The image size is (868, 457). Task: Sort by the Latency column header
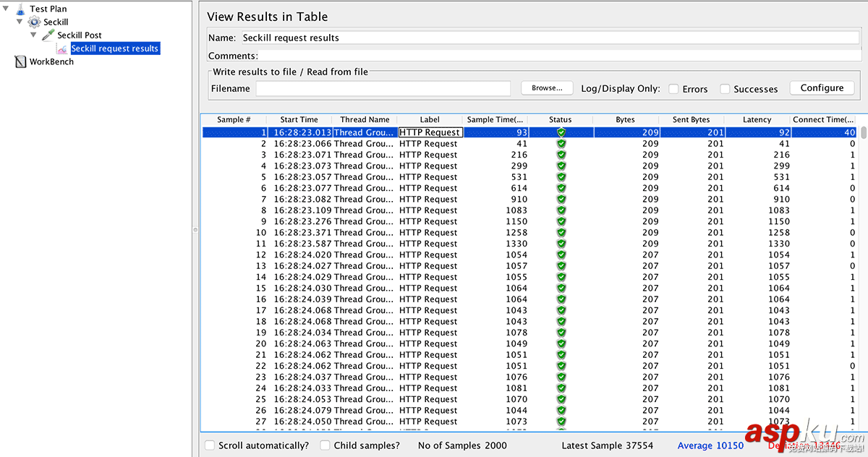757,120
